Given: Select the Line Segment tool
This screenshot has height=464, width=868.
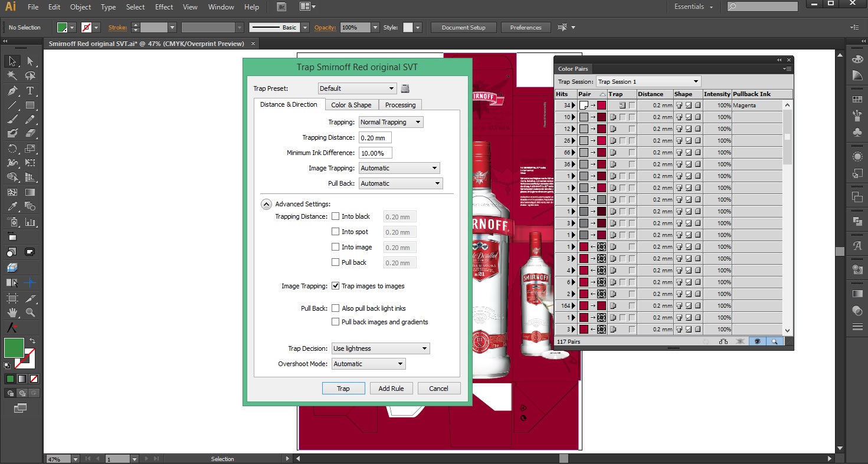Looking at the screenshot, I should (12, 106).
